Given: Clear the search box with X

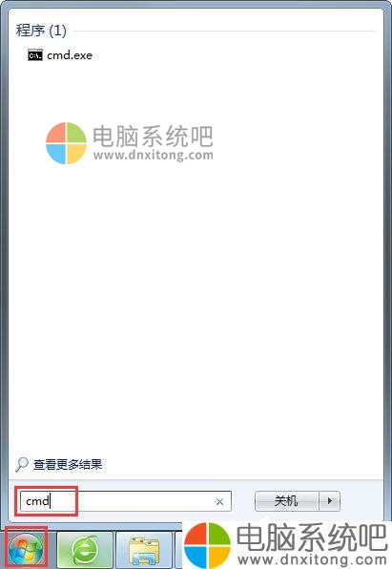Looking at the screenshot, I should [x=219, y=501].
